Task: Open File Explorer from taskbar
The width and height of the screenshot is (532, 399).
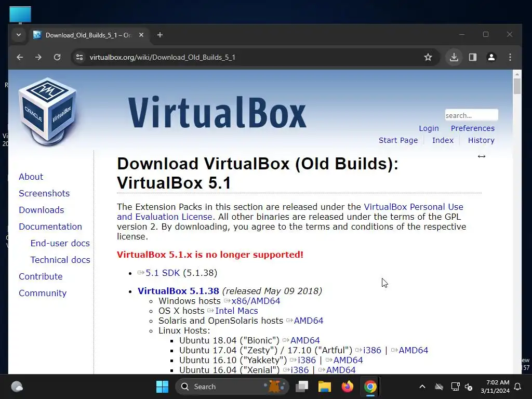Action: point(324,387)
